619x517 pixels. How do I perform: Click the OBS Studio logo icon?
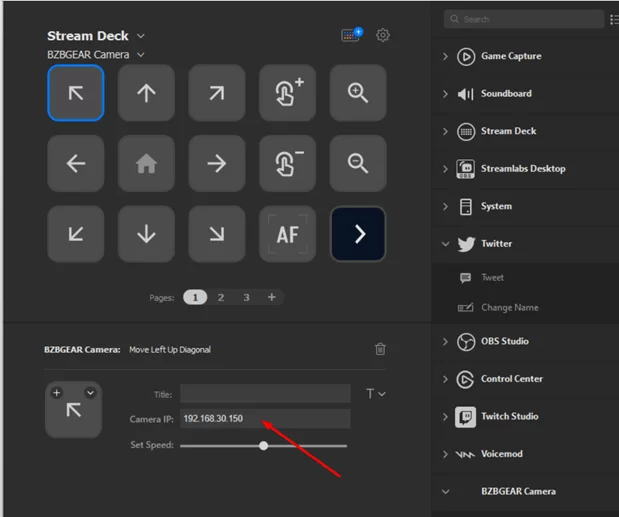click(466, 342)
